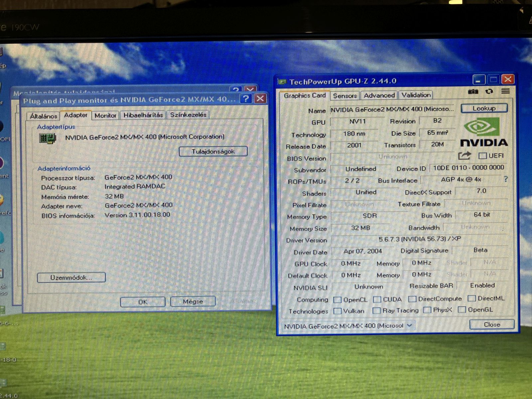Select the Általános tab
This screenshot has height=399, width=532.
click(x=43, y=116)
